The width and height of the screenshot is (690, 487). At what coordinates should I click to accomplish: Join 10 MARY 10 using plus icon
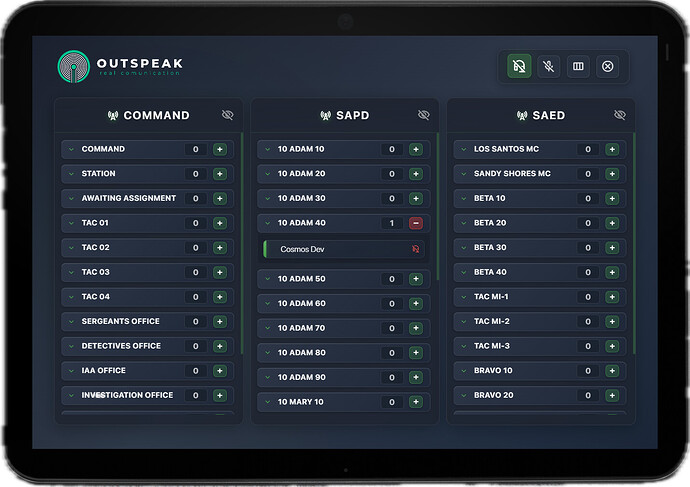(416, 402)
